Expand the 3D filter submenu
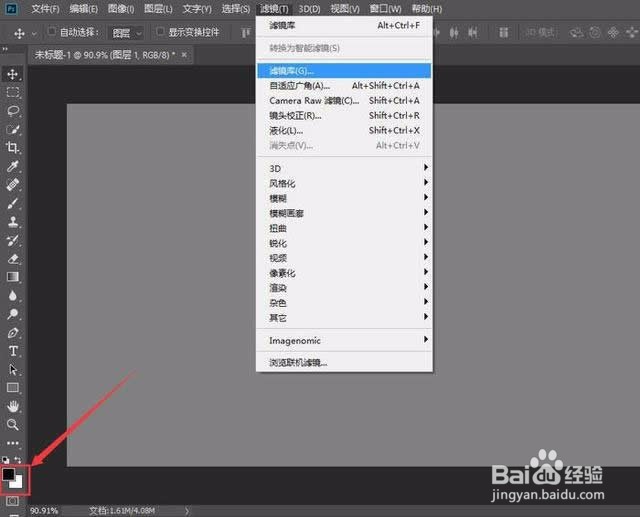Viewport: 640px width, 517px height. click(344, 168)
